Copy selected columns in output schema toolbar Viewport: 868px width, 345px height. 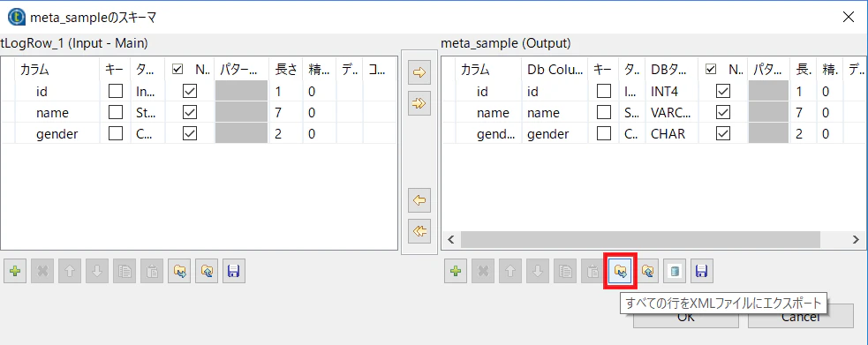click(x=564, y=272)
